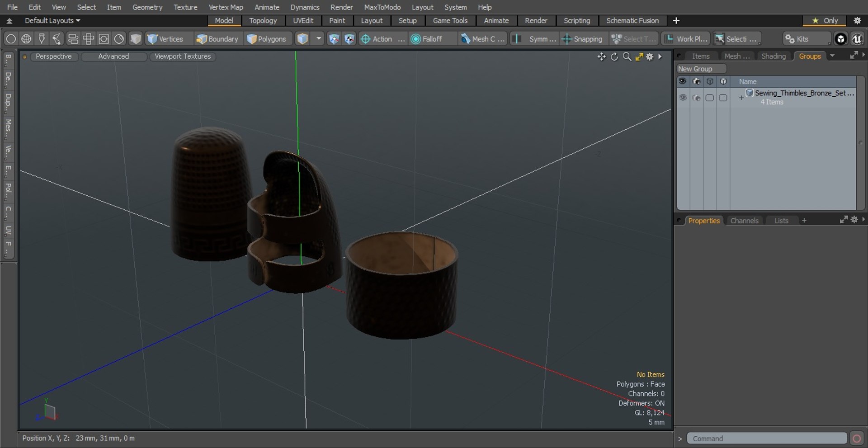Select Vertices selection mode
Screen dimensions: 868x448
(x=165, y=39)
